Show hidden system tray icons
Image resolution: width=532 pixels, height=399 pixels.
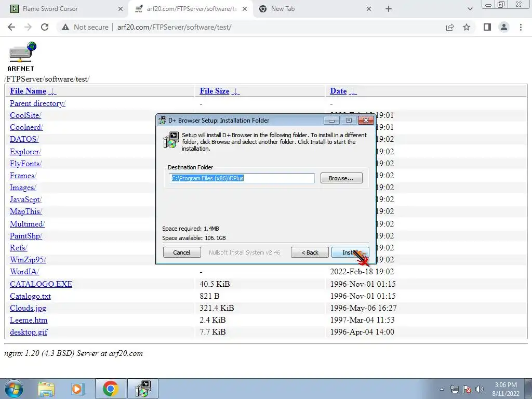click(x=442, y=389)
